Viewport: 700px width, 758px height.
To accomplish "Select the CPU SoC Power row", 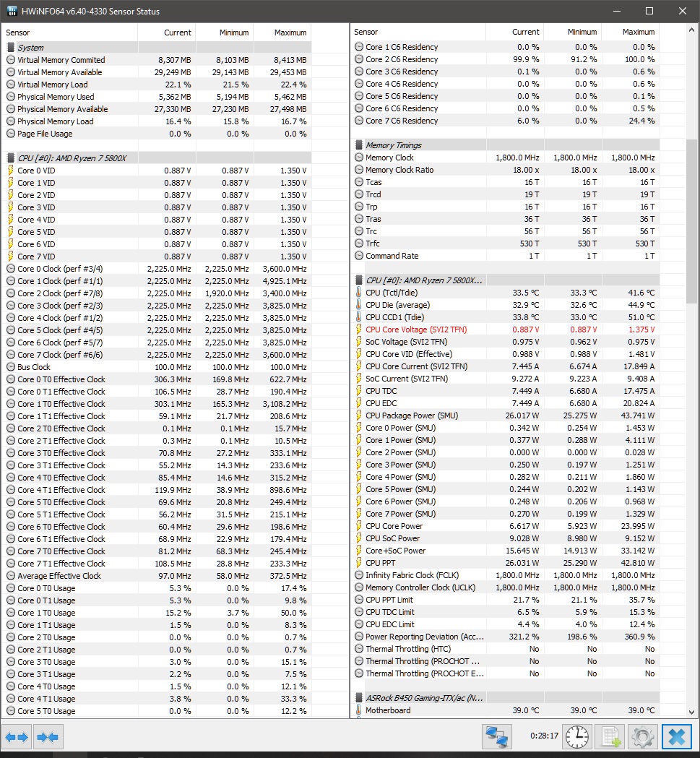I will pyautogui.click(x=505, y=538).
